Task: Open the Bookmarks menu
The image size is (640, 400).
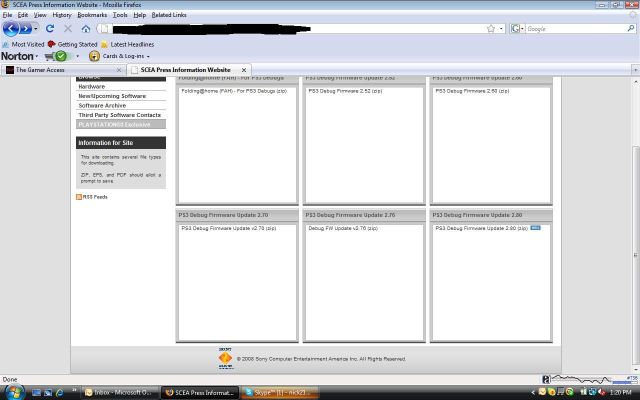Action: click(x=92, y=15)
